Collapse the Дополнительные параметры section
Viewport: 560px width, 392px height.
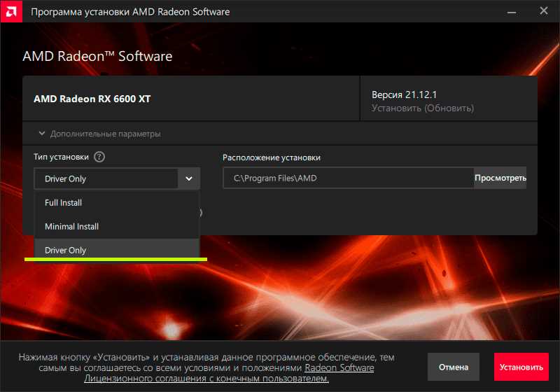click(99, 134)
